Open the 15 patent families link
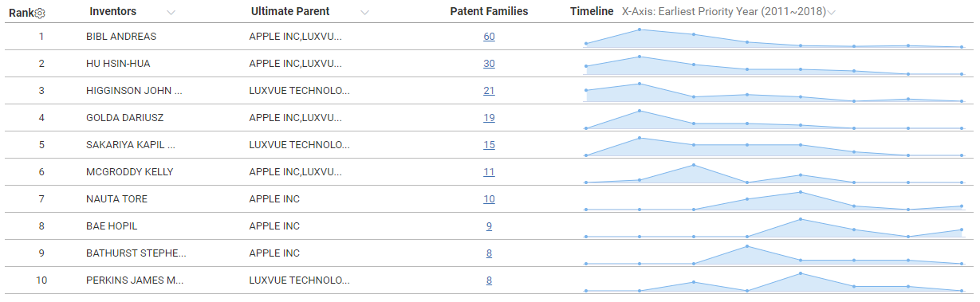The height and width of the screenshot is (302, 980). [489, 145]
